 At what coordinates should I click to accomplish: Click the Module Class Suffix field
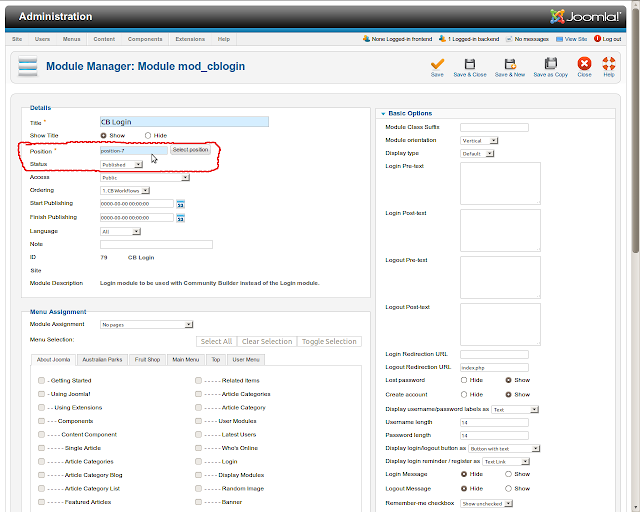(494, 127)
